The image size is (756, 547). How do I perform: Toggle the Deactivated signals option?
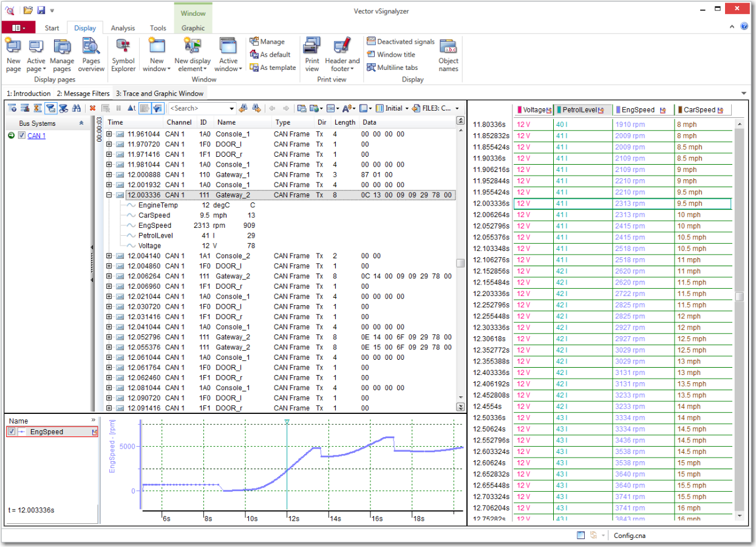(400, 41)
